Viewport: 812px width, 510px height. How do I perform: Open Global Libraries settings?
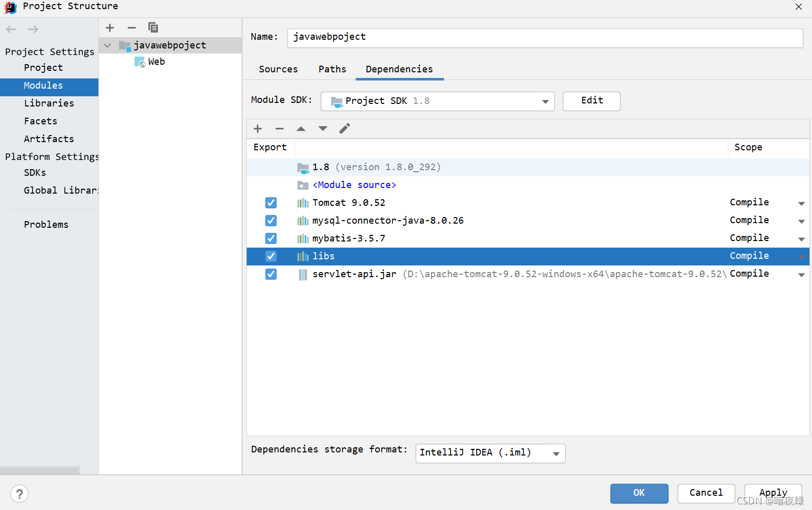coord(61,191)
